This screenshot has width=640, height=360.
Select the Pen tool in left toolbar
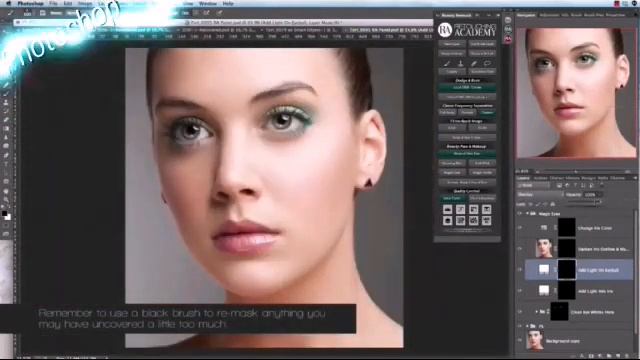click(x=6, y=155)
